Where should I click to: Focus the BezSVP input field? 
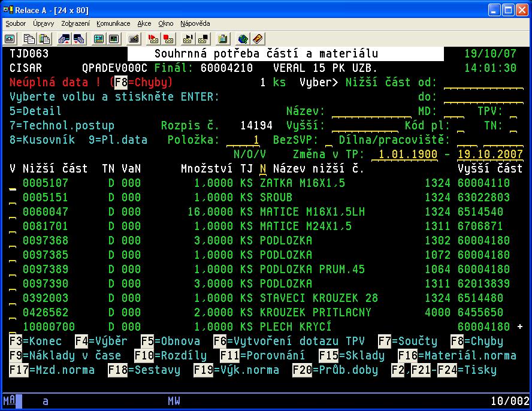click(328, 140)
